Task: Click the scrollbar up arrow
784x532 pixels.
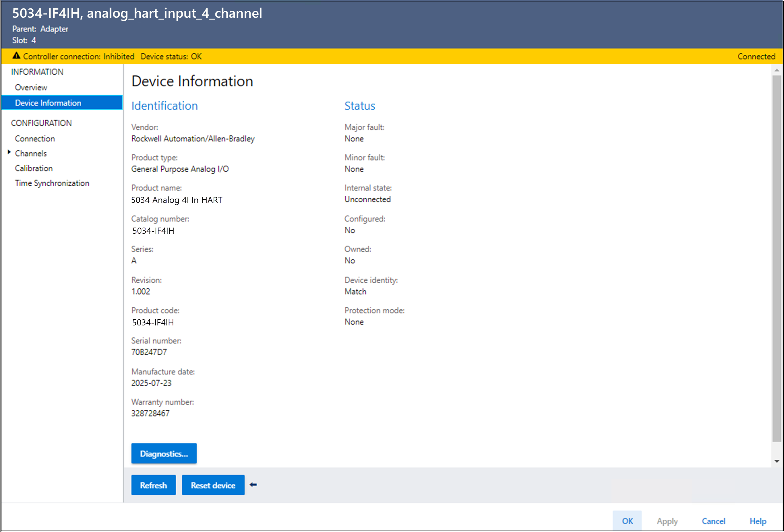Action: pyautogui.click(x=776, y=70)
